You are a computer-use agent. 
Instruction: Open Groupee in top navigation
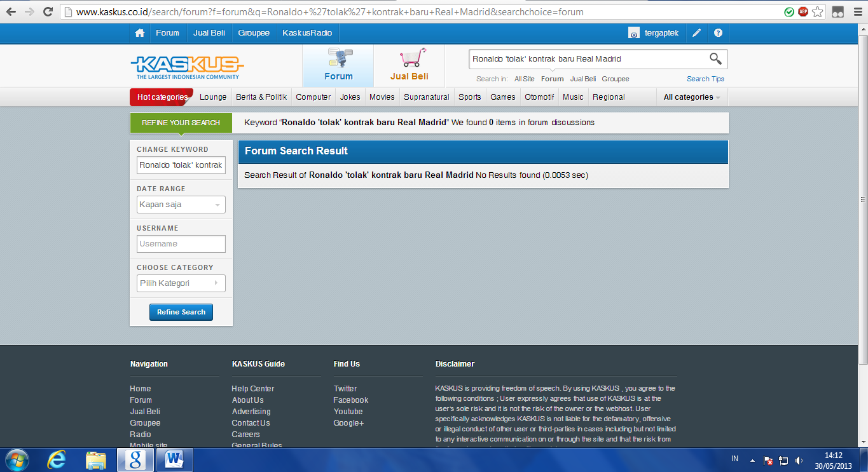click(254, 33)
